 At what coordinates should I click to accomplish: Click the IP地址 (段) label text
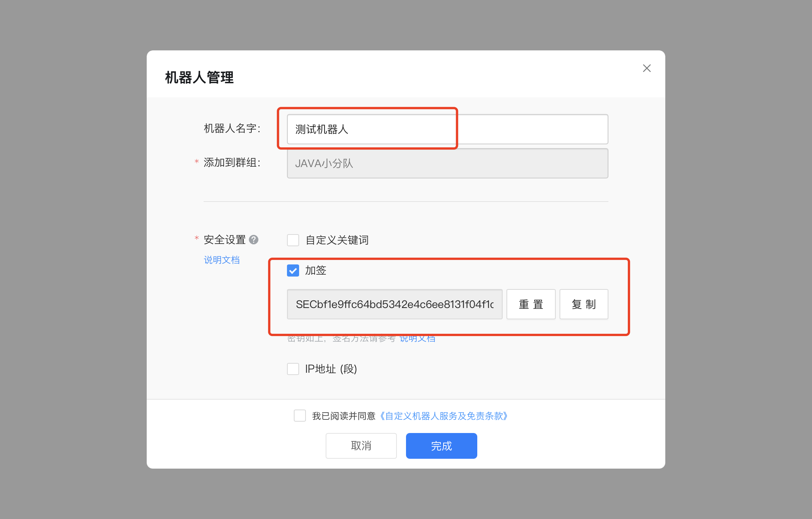click(x=331, y=369)
